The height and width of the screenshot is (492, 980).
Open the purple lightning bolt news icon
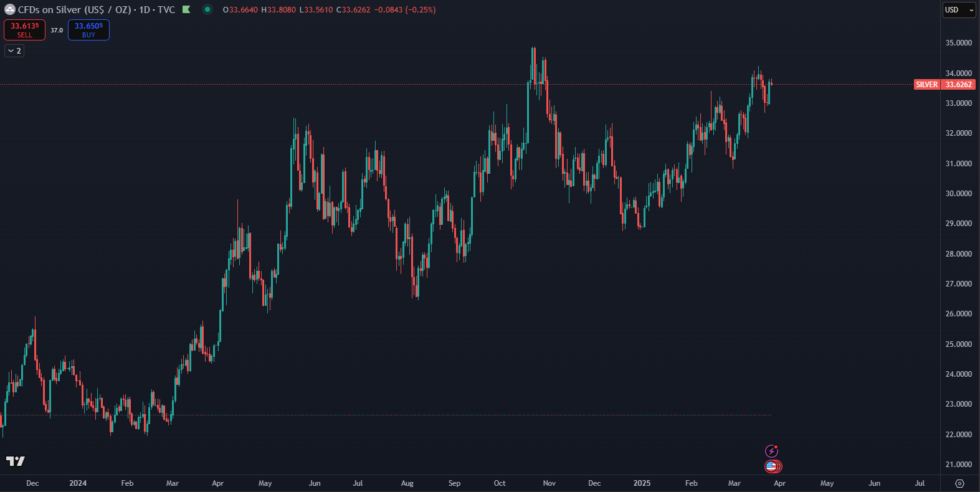[x=771, y=451]
